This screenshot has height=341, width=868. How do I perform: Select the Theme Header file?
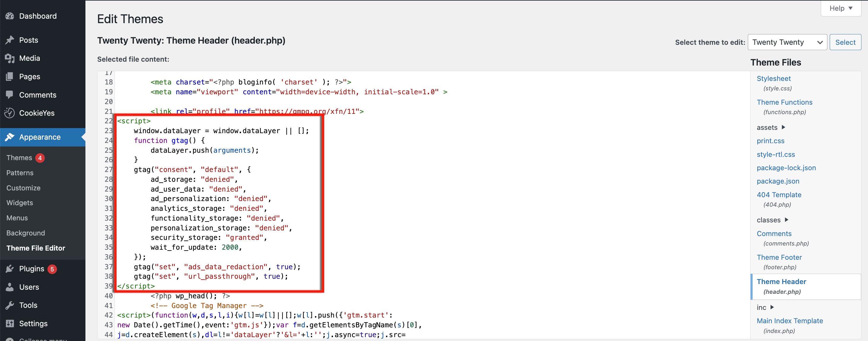[781, 282]
